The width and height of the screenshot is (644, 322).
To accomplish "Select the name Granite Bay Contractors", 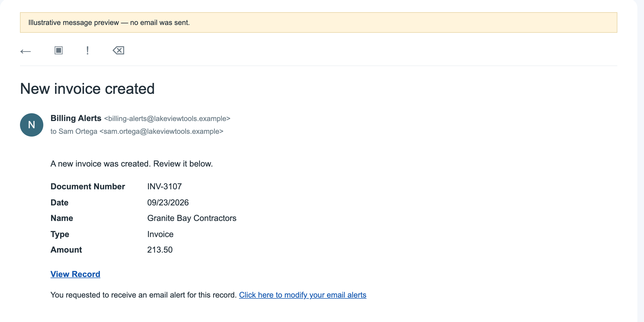I will point(192,218).
